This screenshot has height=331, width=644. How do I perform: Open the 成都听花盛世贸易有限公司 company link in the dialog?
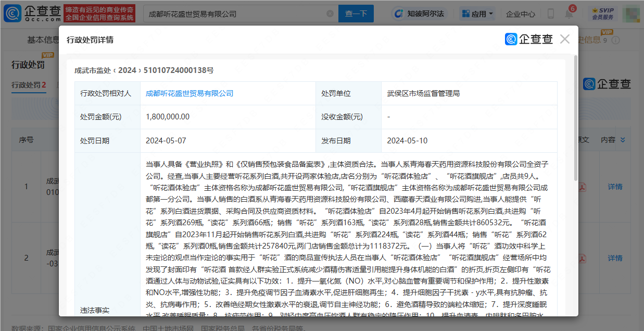190,93
